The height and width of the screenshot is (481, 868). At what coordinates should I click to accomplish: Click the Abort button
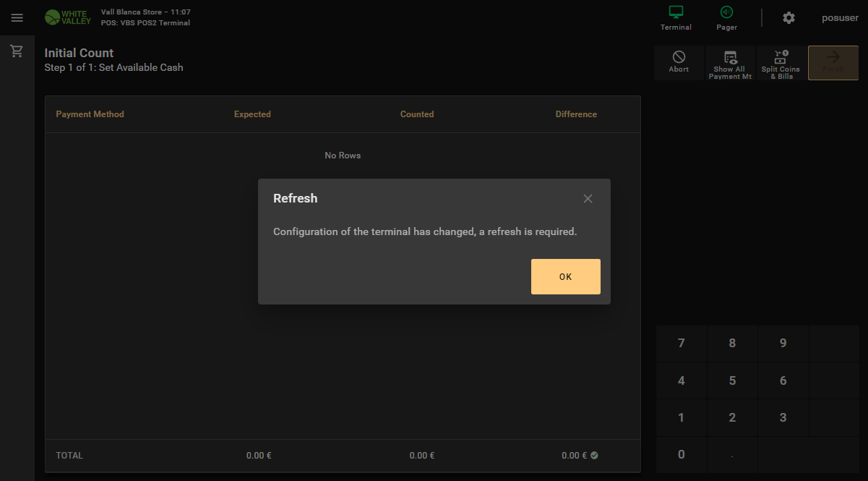point(679,62)
